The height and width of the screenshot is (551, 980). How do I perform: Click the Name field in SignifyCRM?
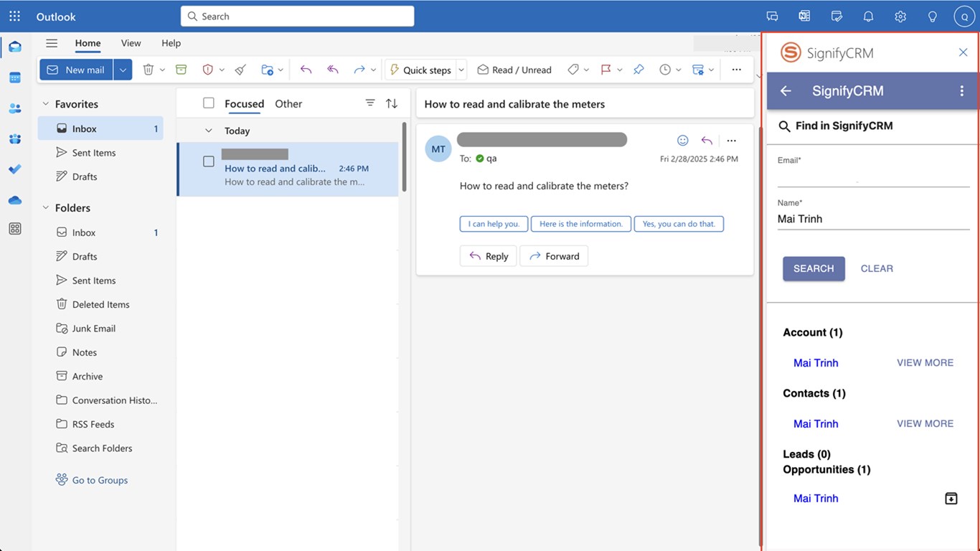[x=873, y=219]
